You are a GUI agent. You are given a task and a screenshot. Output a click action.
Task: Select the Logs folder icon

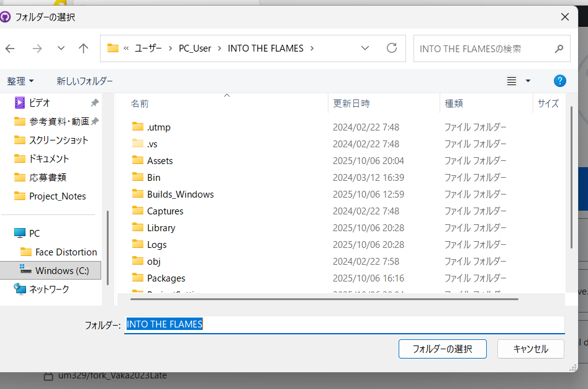(138, 244)
